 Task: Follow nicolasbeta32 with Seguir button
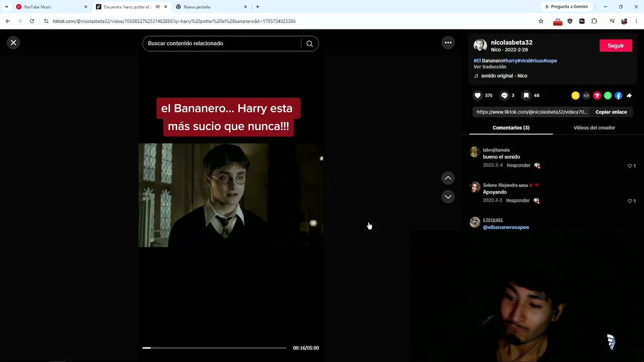[x=616, y=46]
